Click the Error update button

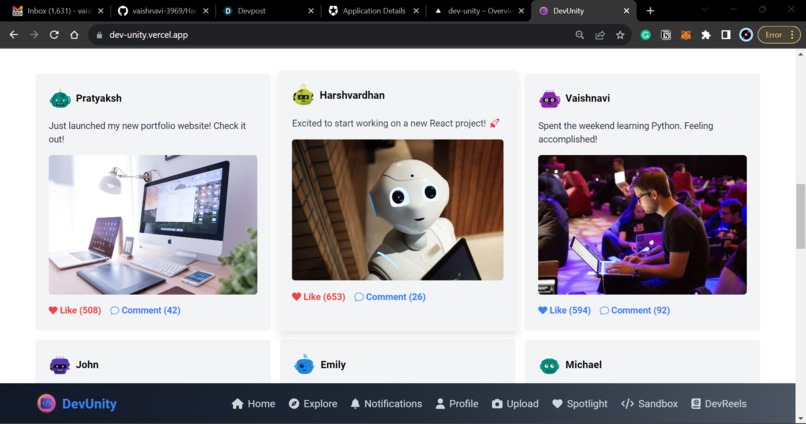[x=779, y=35]
